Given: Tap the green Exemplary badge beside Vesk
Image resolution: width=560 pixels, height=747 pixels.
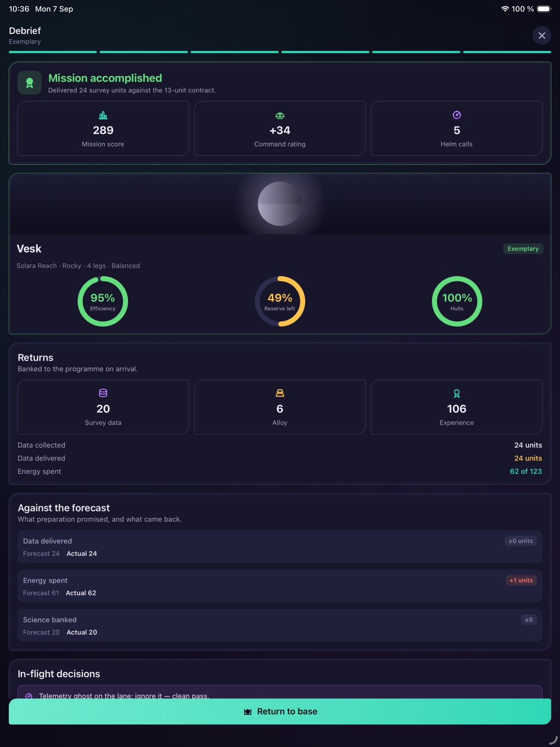Looking at the screenshot, I should [523, 249].
